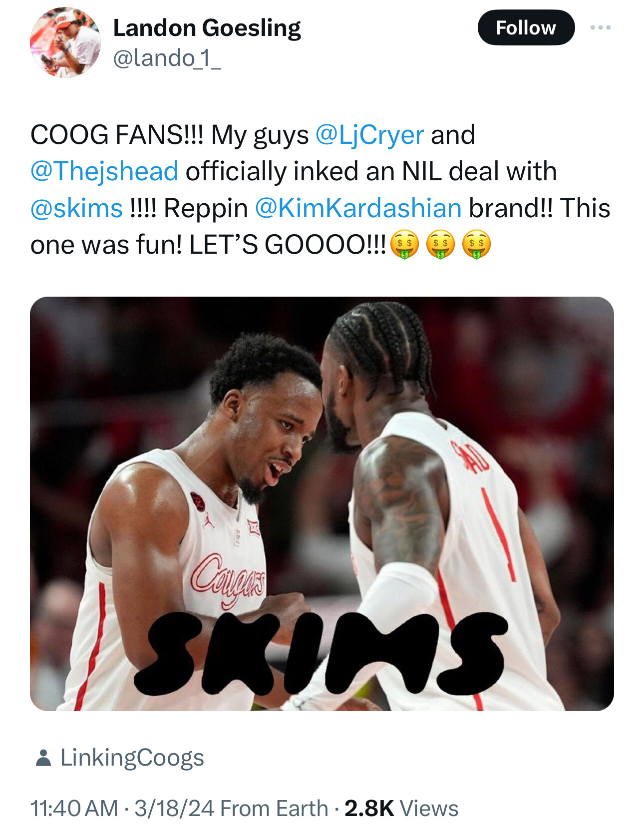
Task: Follow Landon Goesling
Action: point(526,27)
